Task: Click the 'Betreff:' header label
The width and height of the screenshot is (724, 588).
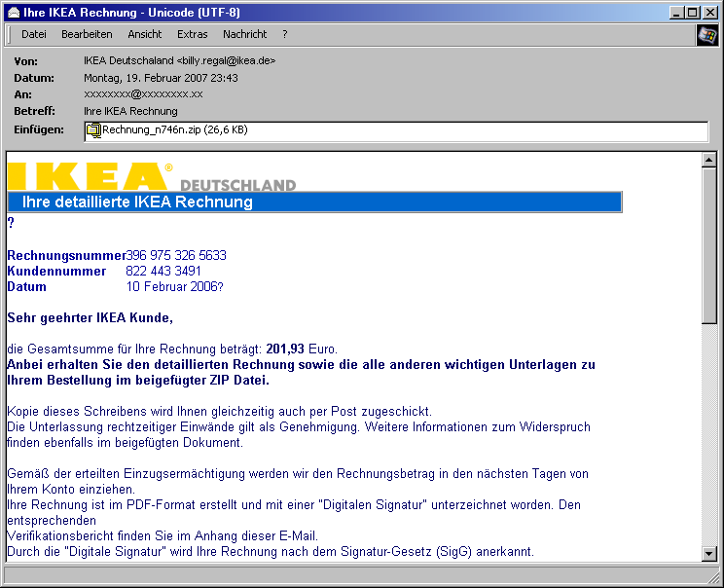Action: [34, 111]
